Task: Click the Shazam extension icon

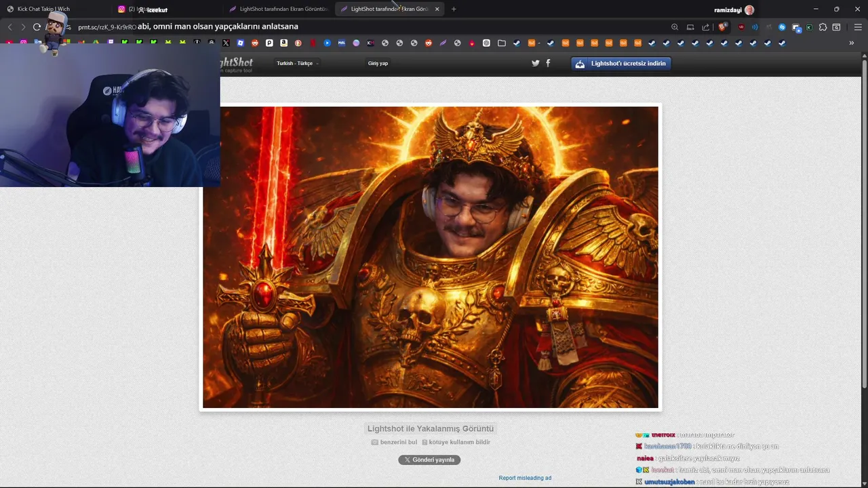Action: click(782, 27)
